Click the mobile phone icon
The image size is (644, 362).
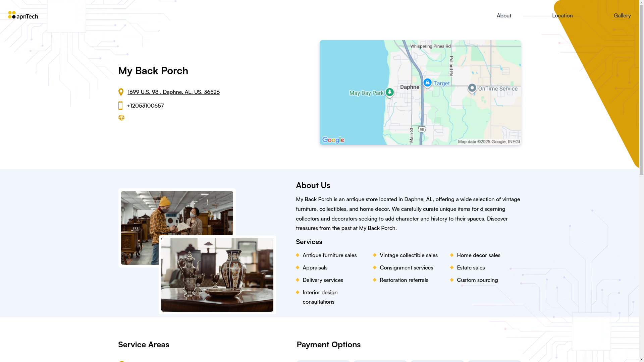120,106
